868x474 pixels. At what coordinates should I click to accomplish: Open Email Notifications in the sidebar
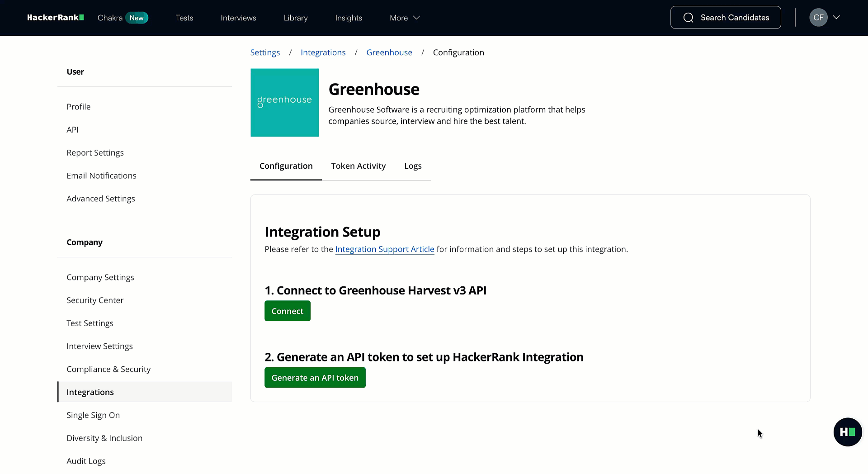pos(101,176)
